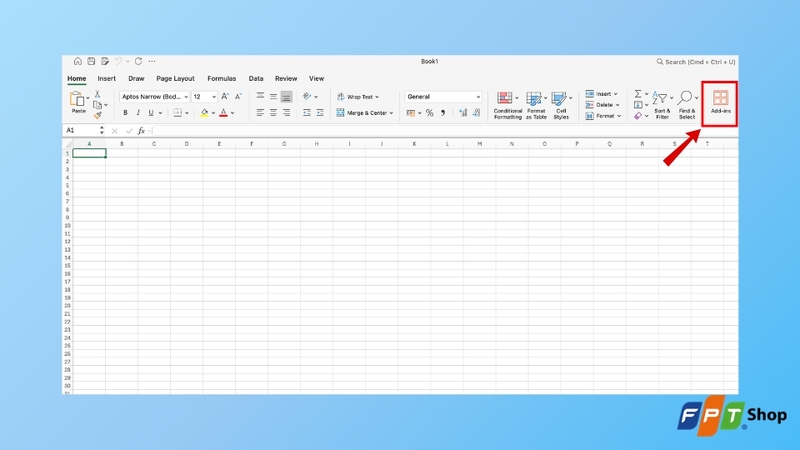Click the Copy icon
The height and width of the screenshot is (450, 800).
click(97, 105)
